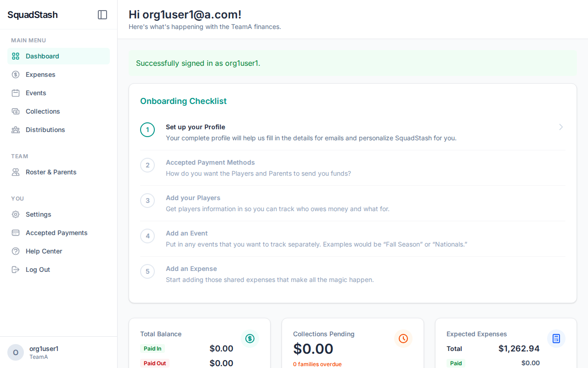The image size is (588, 368).
Task: Click the Distributions people icon
Action: pyautogui.click(x=16, y=130)
